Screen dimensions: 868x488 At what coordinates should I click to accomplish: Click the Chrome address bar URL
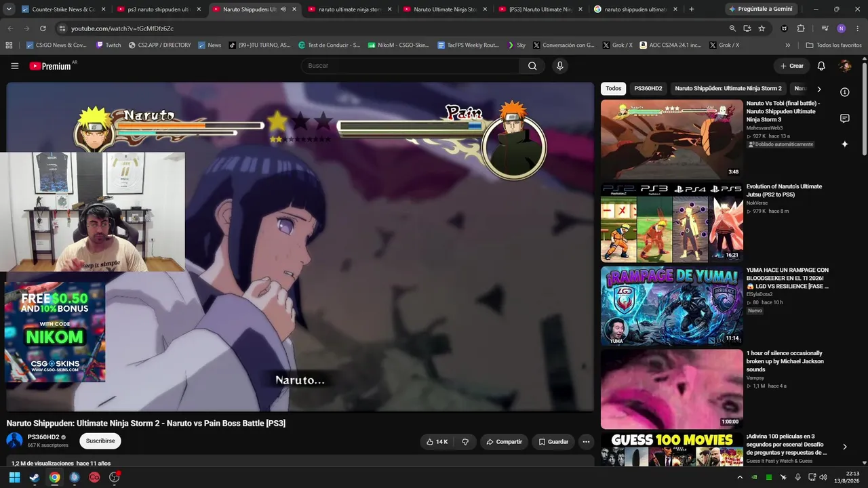point(123,28)
